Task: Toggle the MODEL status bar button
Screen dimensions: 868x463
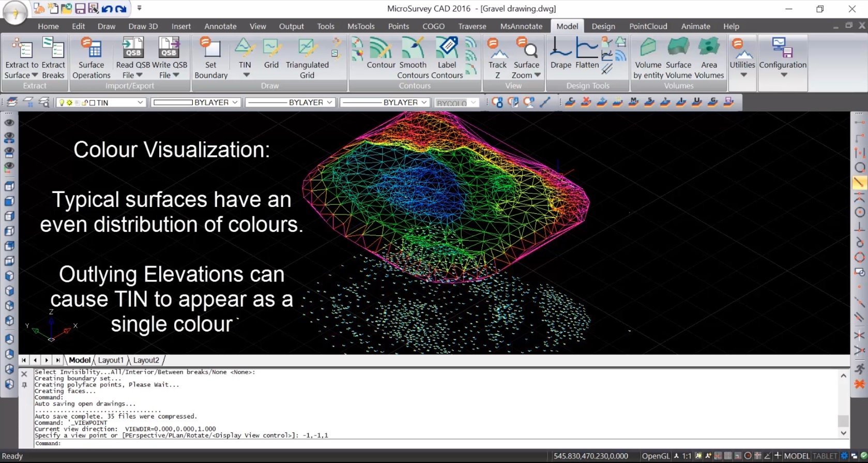Action: (797, 456)
